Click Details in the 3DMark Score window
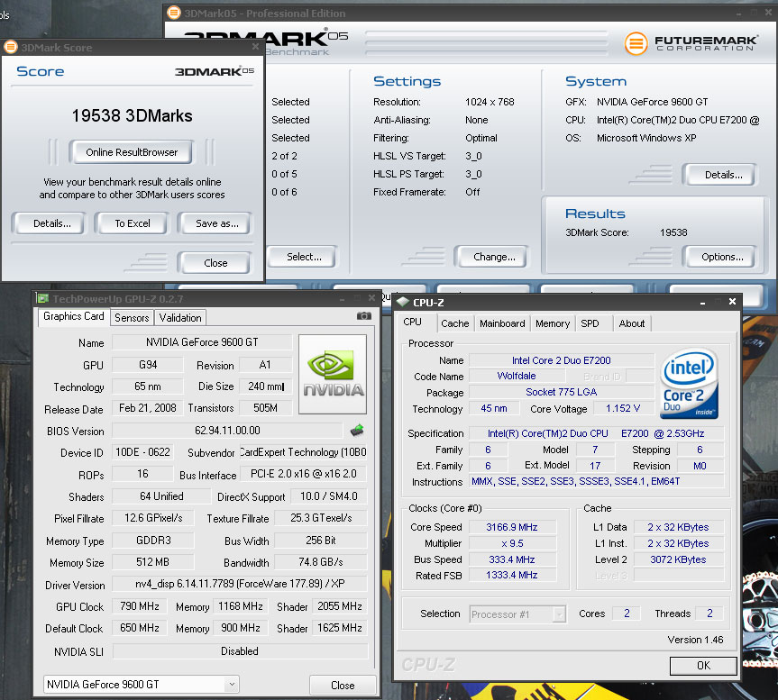 [51, 223]
